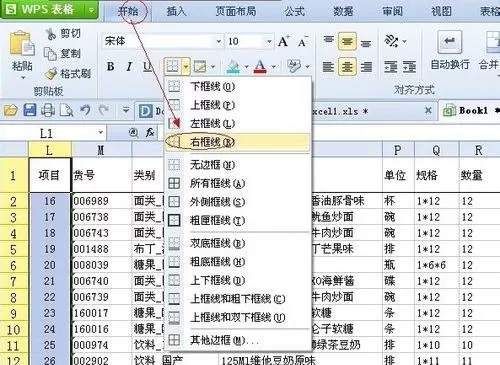Select the Format Painter (格式刷) brush
Viewport: 500px width, 365px height.
51,73
